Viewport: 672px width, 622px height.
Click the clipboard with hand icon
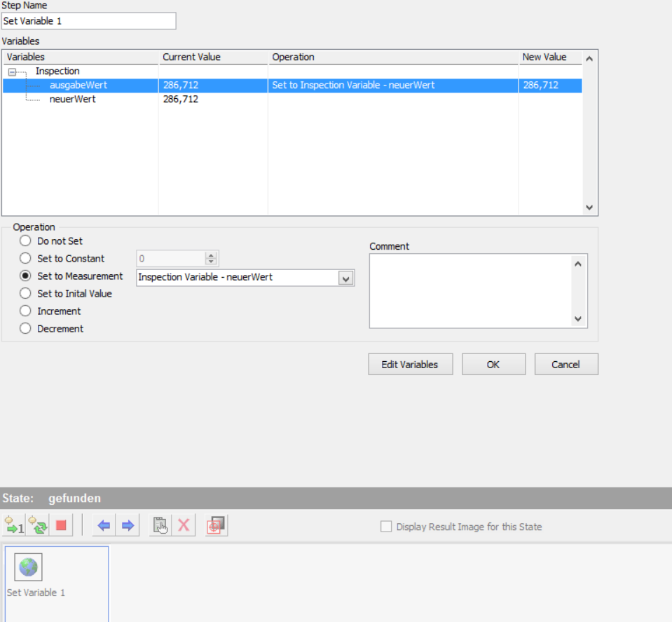pyautogui.click(x=160, y=525)
